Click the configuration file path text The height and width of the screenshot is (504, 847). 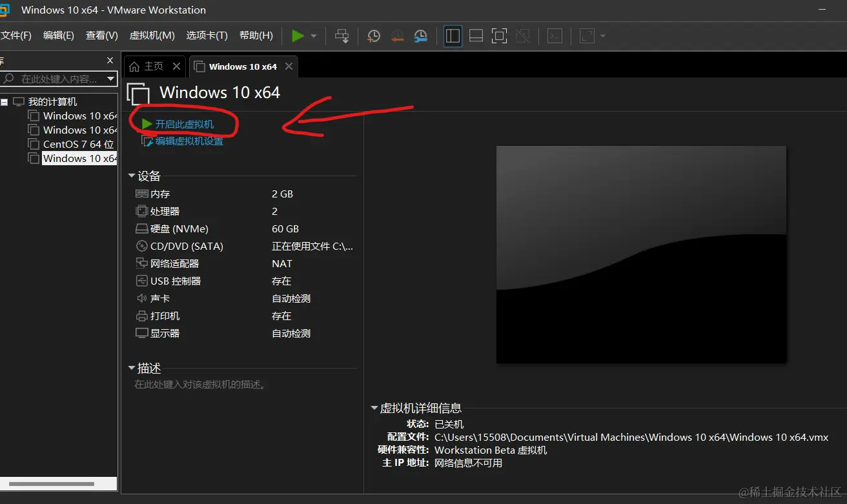point(631,437)
